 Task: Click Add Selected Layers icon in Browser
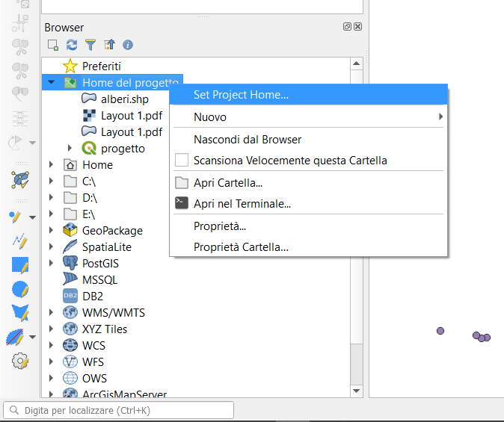[53, 45]
